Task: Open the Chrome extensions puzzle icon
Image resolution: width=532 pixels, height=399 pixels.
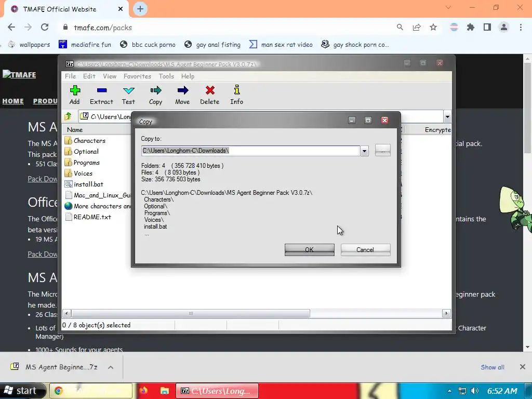Action: 471,27
